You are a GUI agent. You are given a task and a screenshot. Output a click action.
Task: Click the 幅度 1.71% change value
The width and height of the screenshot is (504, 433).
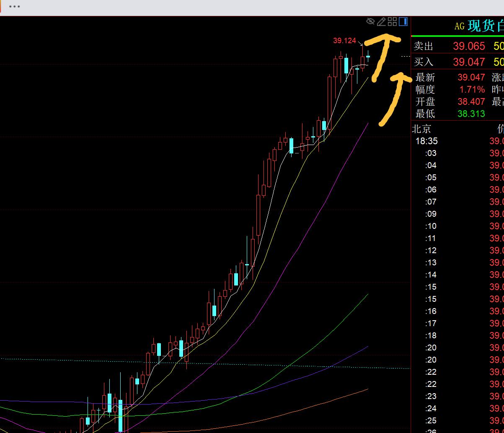point(472,90)
